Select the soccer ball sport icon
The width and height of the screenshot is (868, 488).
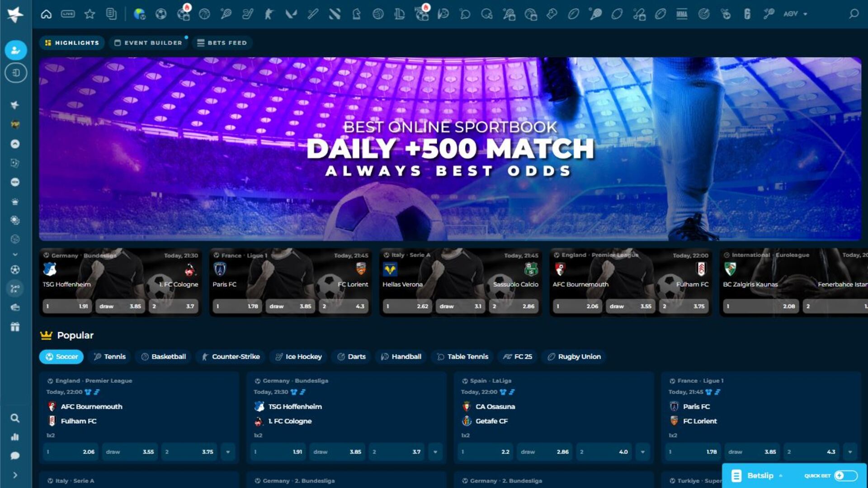click(x=161, y=14)
